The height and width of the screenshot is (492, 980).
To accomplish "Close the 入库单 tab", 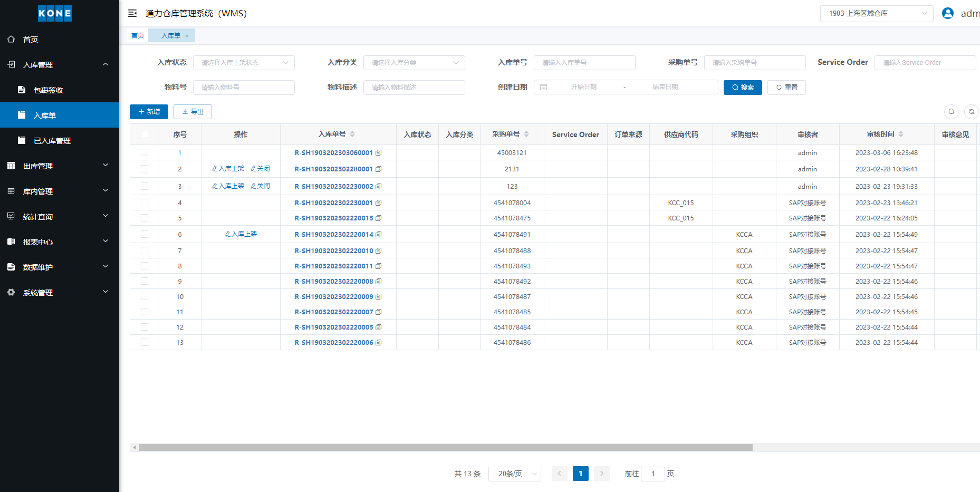I will 187,36.
